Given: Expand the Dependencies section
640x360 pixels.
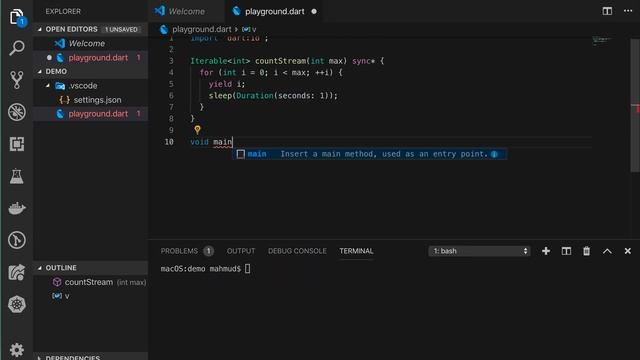Looking at the screenshot, I should click(x=40, y=358).
